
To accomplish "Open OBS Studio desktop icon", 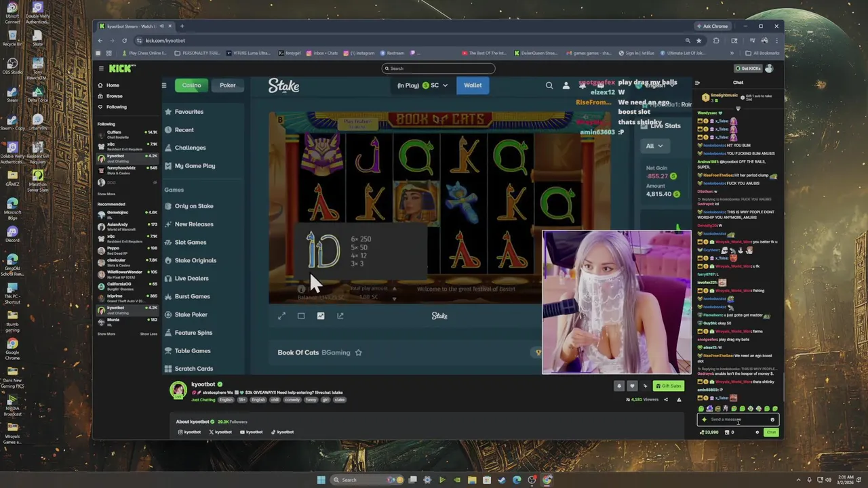I will pos(12,65).
